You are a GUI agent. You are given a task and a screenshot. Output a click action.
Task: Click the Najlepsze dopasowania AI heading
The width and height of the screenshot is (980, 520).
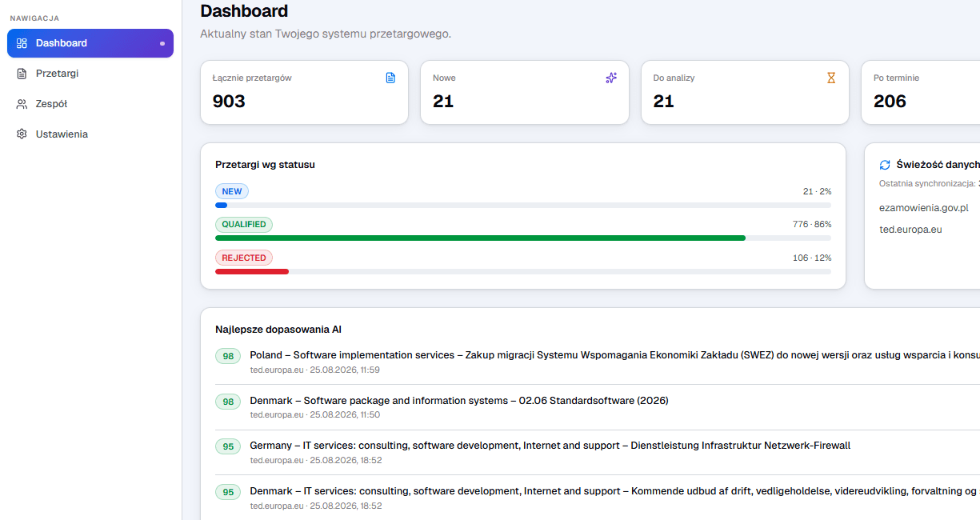[278, 330]
